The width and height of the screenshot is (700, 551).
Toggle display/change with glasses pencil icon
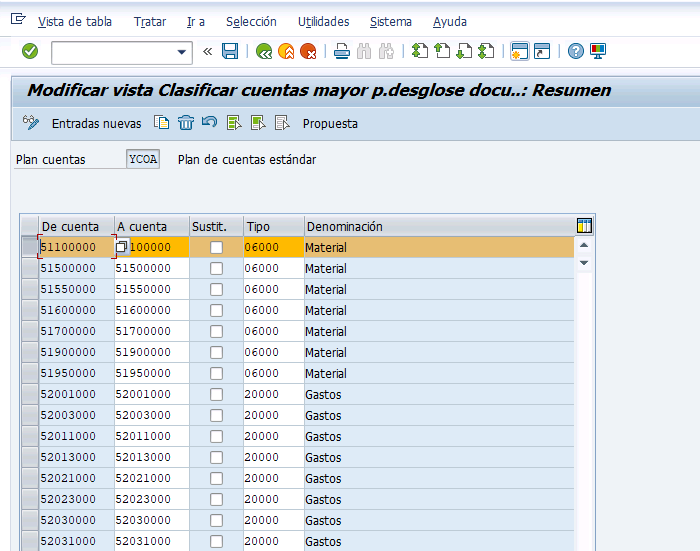coord(31,122)
